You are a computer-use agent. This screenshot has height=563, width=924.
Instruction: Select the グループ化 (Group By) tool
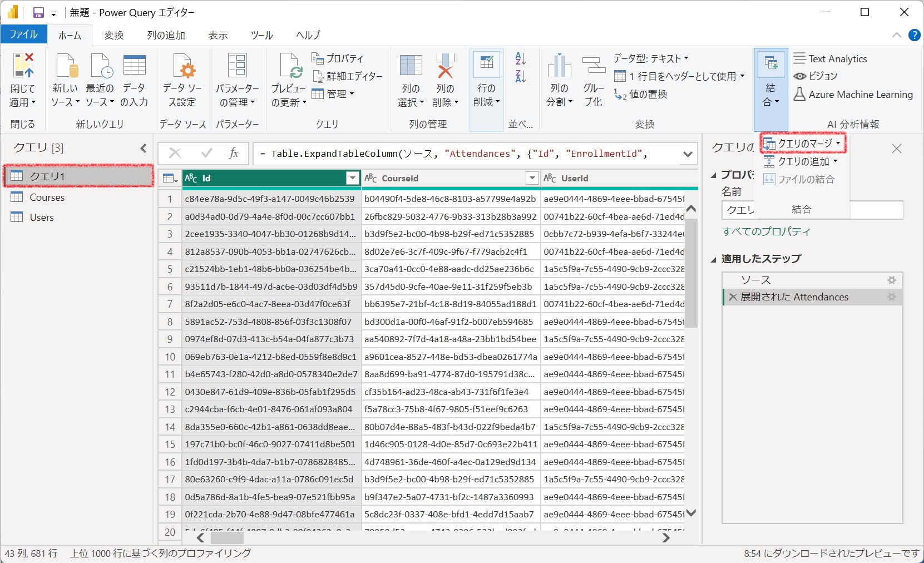click(x=593, y=78)
